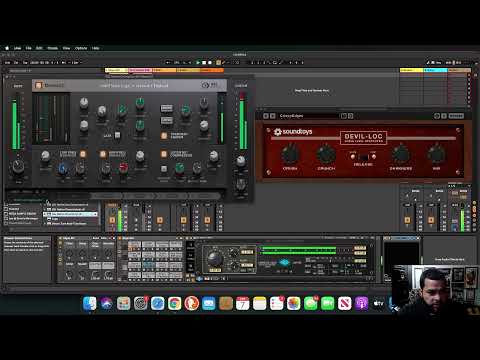The image size is (480, 360).
Task: Open the File menu
Action: [x=29, y=48]
